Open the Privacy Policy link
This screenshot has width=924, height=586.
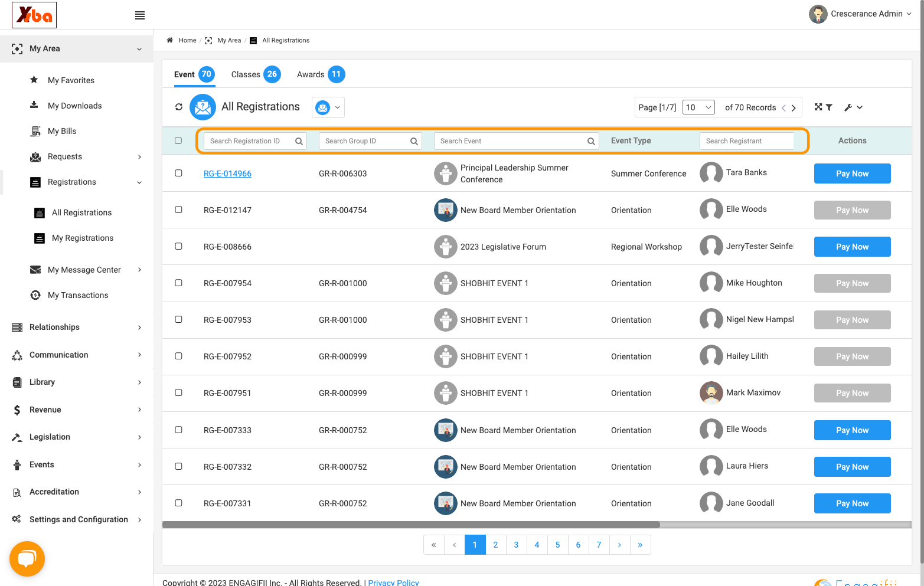pos(393,582)
